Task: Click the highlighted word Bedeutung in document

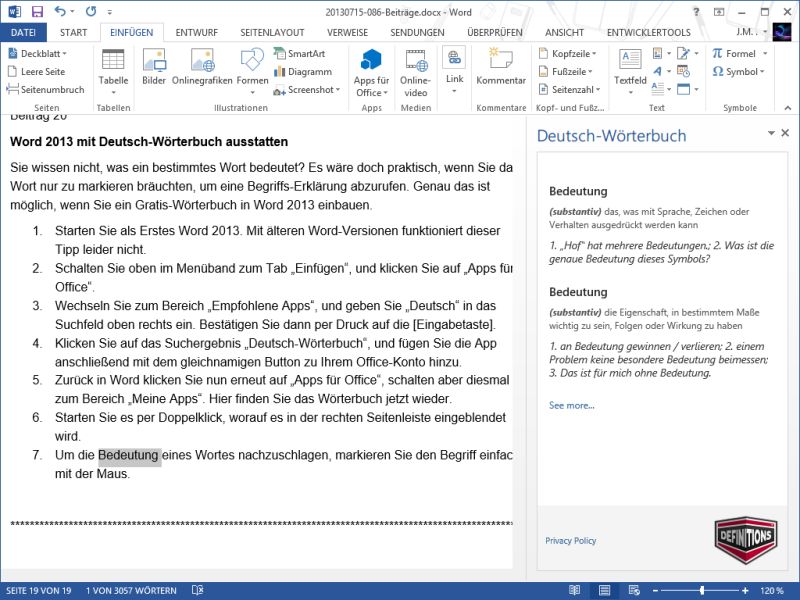Action: (x=130, y=455)
